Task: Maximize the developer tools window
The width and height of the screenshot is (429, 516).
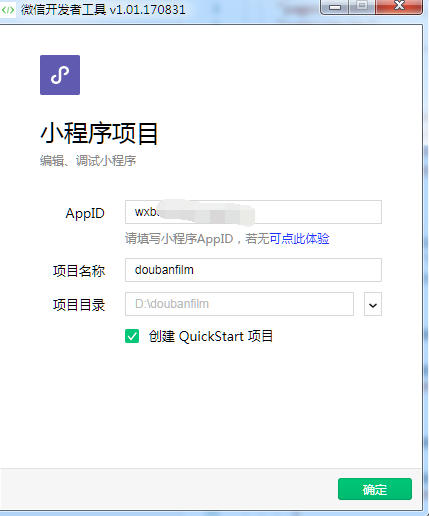Action: pos(362,6)
